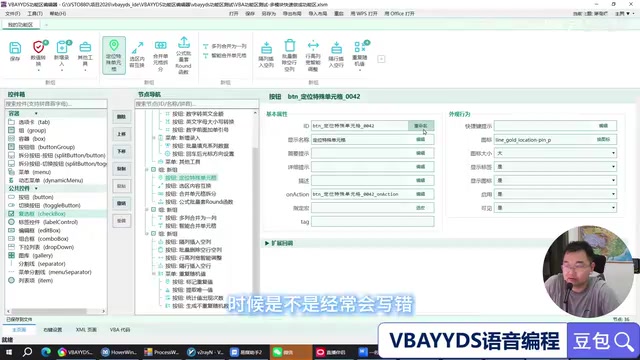640x360 pixels.
Task: Pick the 动态菜单 (dynamicMenu) control
Action: (46, 180)
